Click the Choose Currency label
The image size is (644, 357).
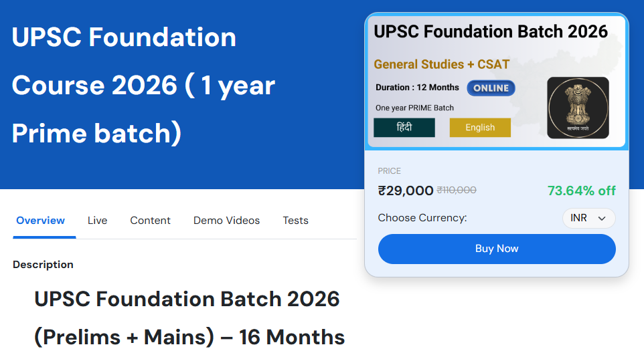[422, 218]
